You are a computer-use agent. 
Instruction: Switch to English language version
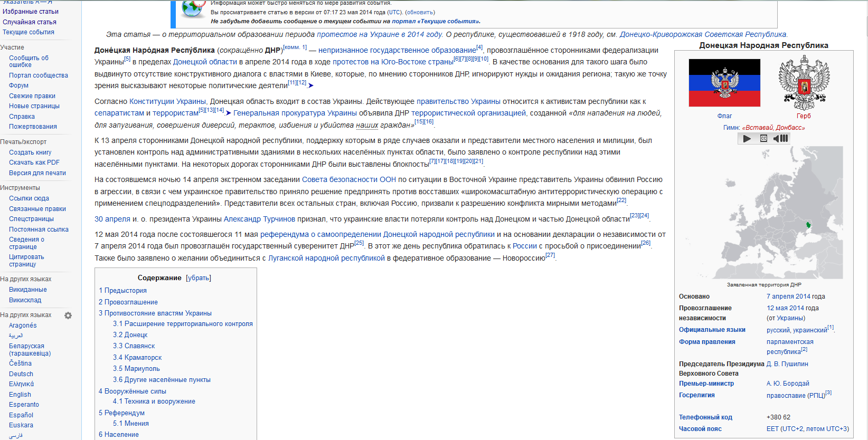20,395
